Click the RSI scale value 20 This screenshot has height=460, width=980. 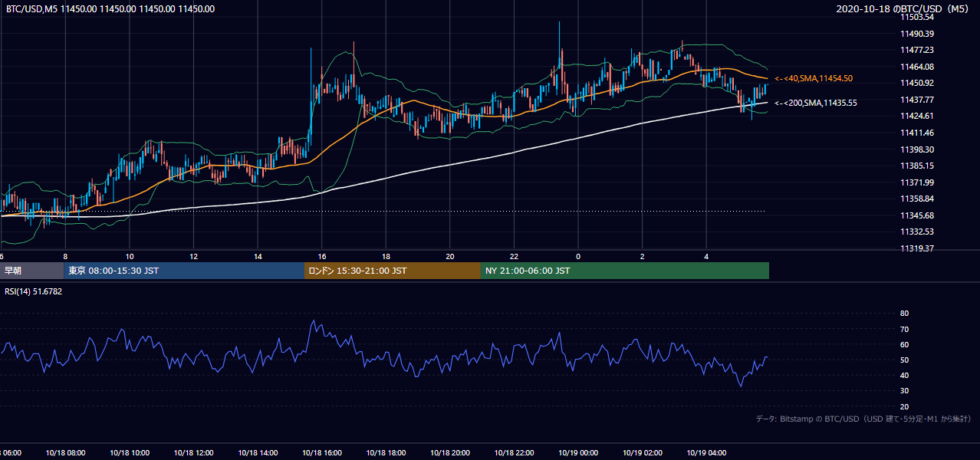click(904, 406)
